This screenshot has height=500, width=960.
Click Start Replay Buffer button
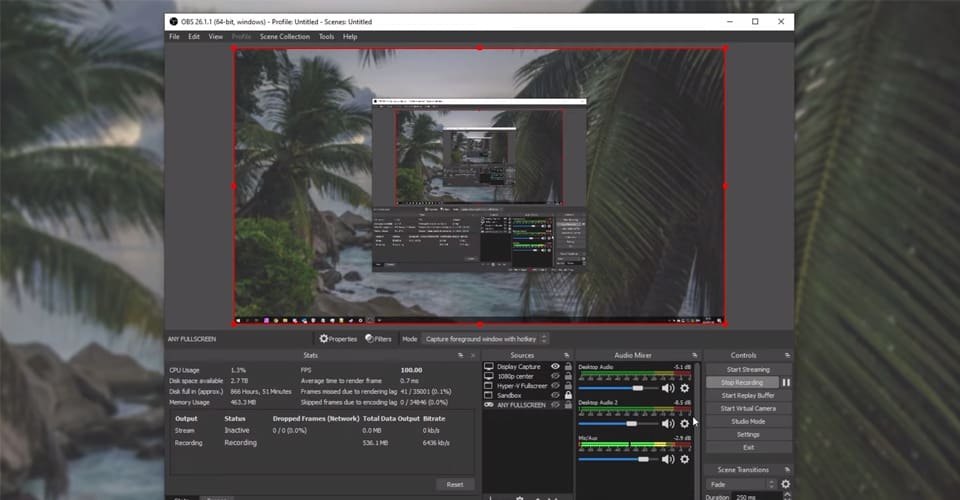(748, 395)
